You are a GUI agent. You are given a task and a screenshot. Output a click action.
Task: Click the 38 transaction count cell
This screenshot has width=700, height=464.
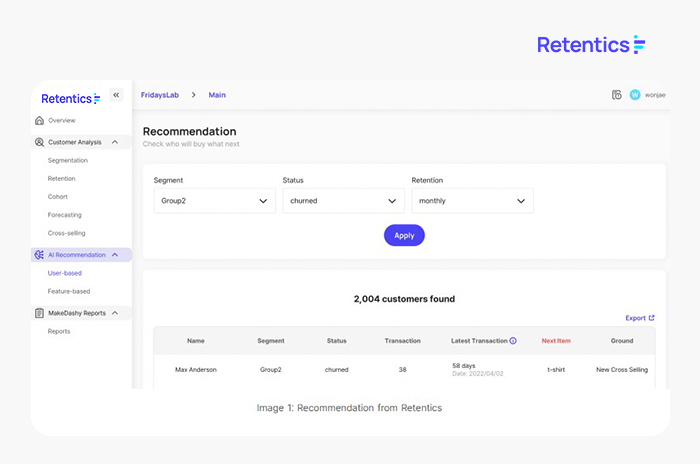[403, 370]
